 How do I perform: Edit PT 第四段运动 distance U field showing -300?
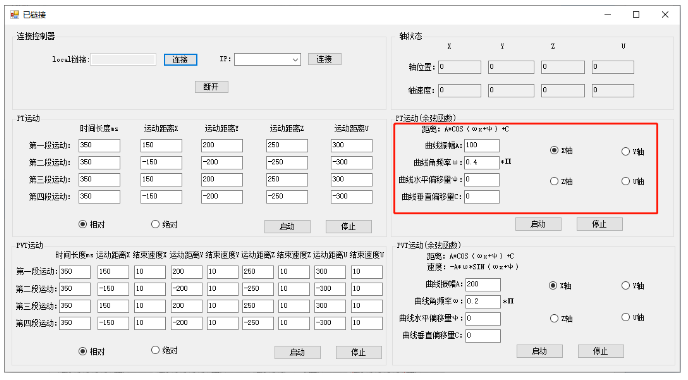point(352,197)
